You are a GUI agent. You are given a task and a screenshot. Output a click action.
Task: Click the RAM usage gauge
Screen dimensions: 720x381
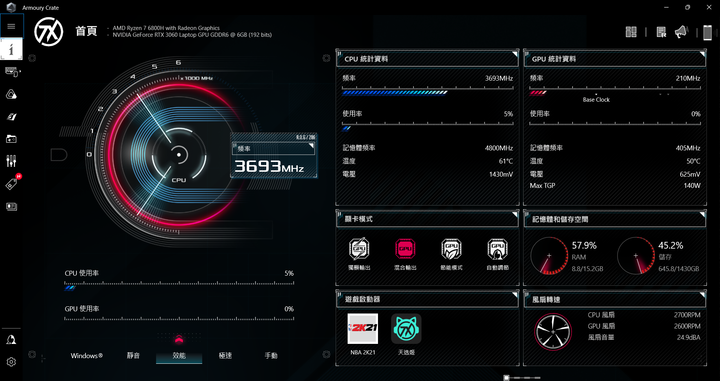coord(549,256)
